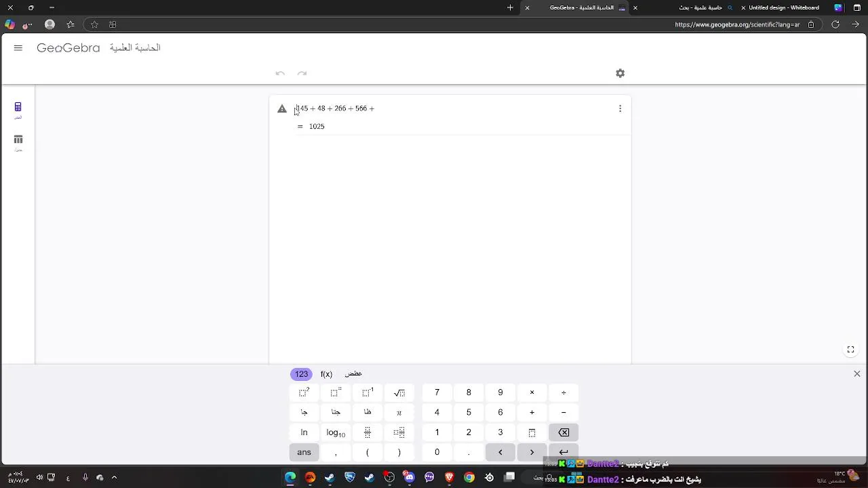Close the on-screen keyboard
Viewport: 868px width, 488px height.
857,374
